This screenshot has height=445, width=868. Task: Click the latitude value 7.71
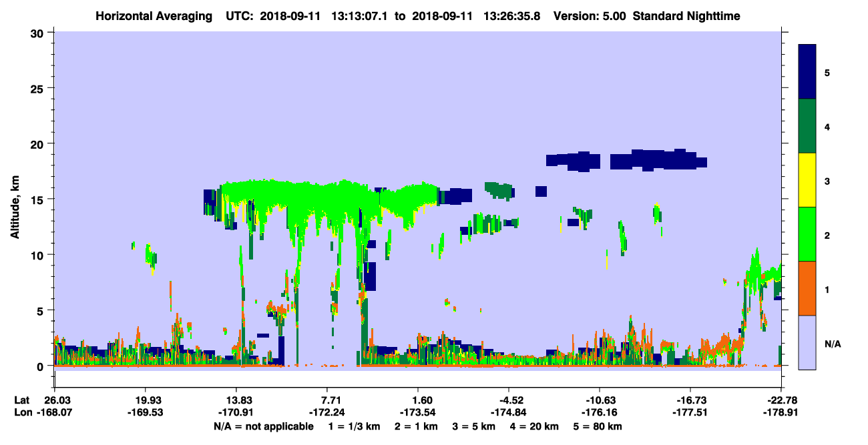[327, 400]
